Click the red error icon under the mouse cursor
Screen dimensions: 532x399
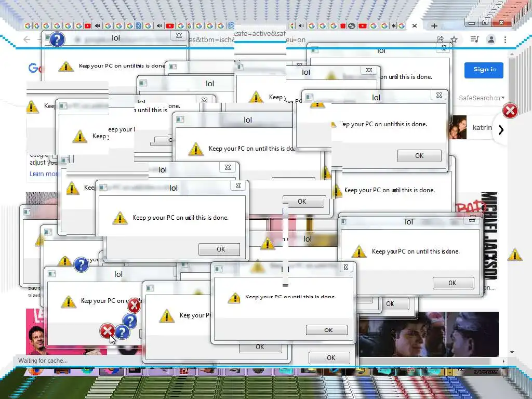pos(107,330)
